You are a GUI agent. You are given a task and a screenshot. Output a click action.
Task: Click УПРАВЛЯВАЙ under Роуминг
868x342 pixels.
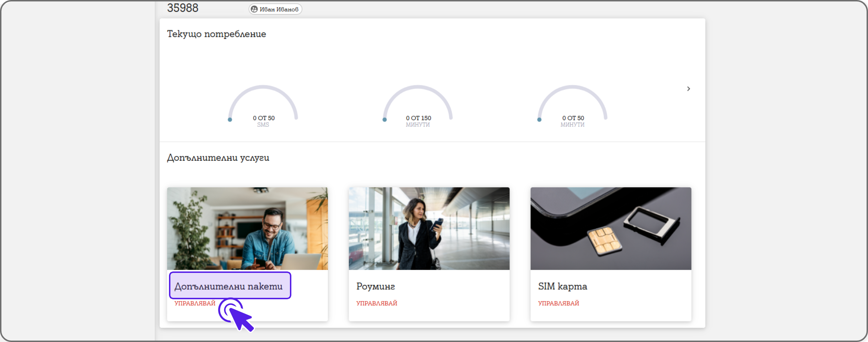pos(377,303)
